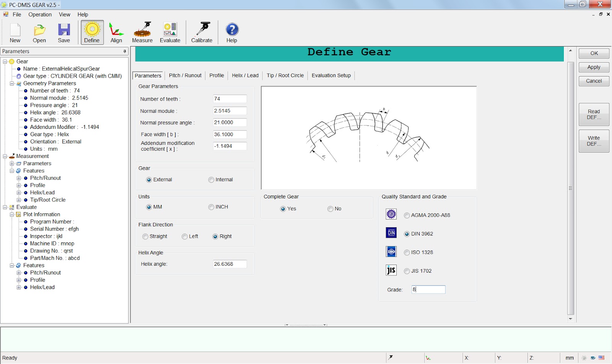612x364 pixels.
Task: Click the Gear root node icon
Action: coord(12,62)
